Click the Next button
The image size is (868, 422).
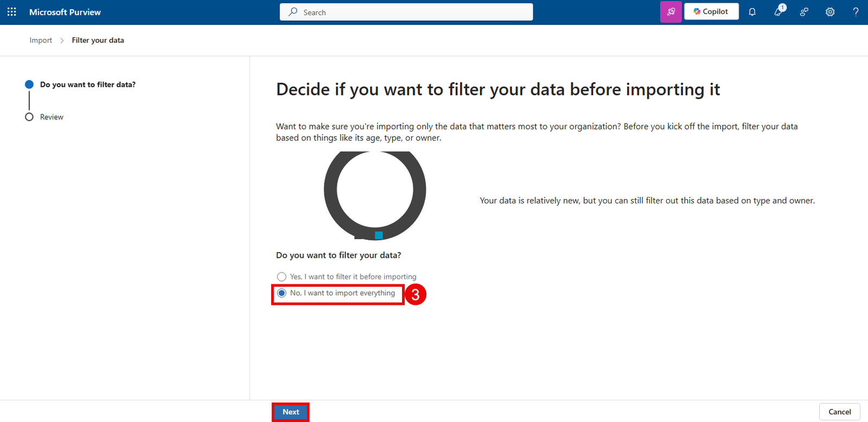[291, 412]
